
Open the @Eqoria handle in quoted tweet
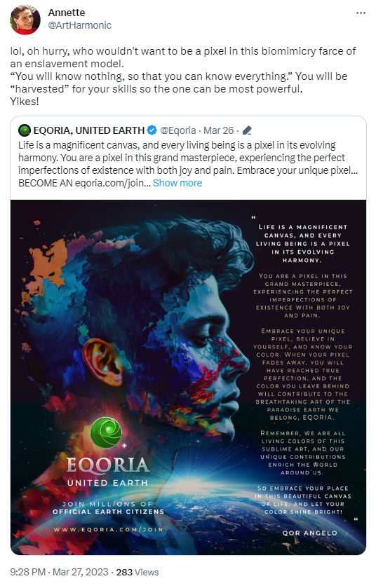pyautogui.click(x=178, y=130)
